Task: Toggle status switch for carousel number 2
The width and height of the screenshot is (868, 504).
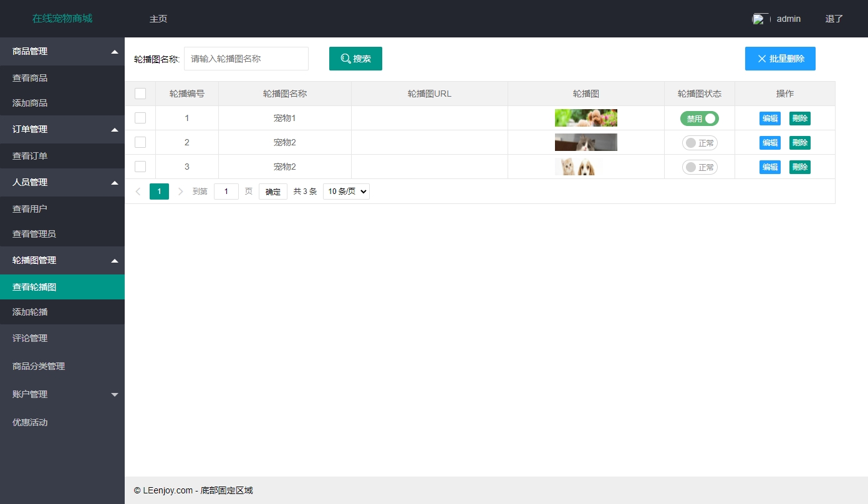Action: [x=700, y=143]
